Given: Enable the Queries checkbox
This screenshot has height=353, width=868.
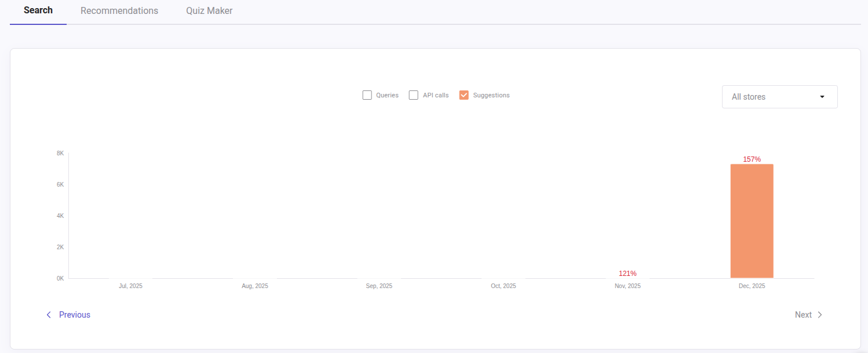Looking at the screenshot, I should pyautogui.click(x=367, y=94).
